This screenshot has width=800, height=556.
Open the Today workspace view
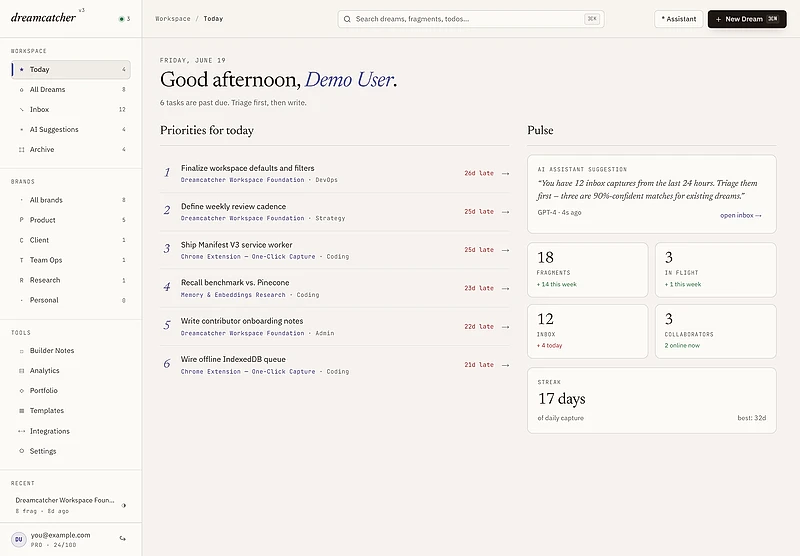(70, 69)
